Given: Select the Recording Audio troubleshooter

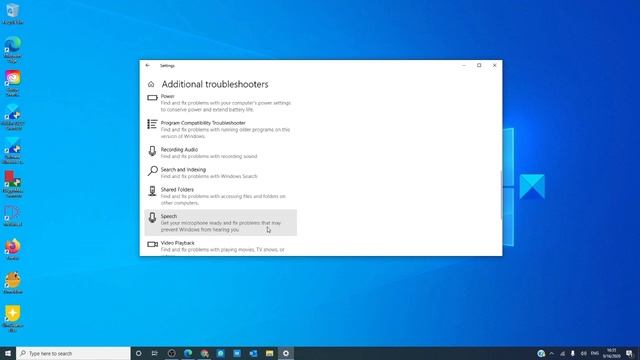Looking at the screenshot, I should tap(220, 153).
